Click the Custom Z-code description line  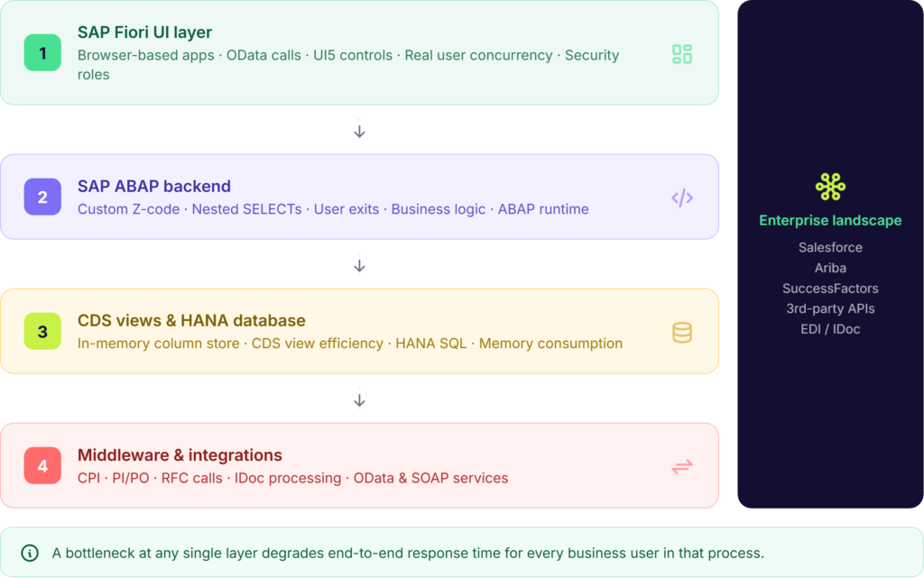[x=333, y=209]
